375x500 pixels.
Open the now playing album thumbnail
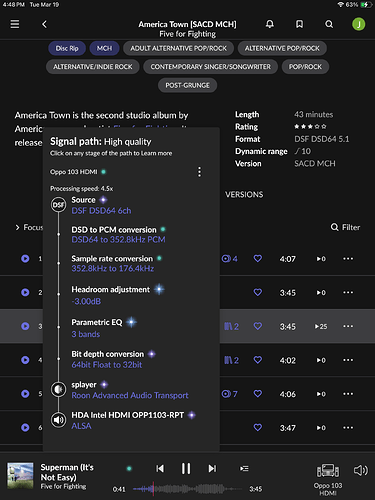click(20, 476)
